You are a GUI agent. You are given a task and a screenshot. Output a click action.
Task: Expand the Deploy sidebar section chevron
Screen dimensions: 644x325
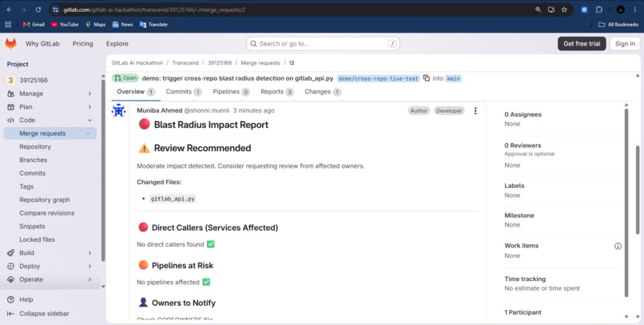[x=89, y=267]
